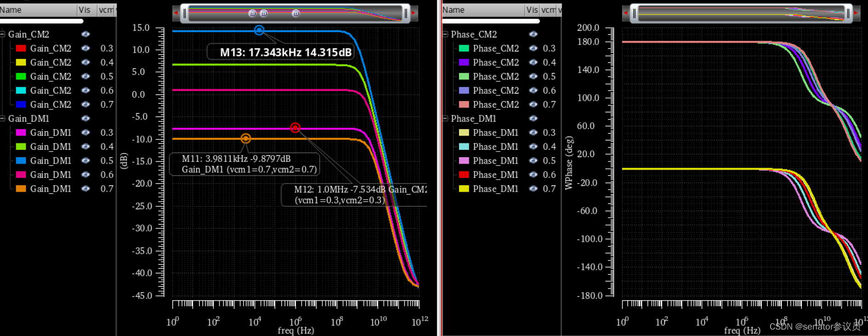
Task: Hide Phase_DM1 trace with vcm 0.3
Action: [x=533, y=132]
